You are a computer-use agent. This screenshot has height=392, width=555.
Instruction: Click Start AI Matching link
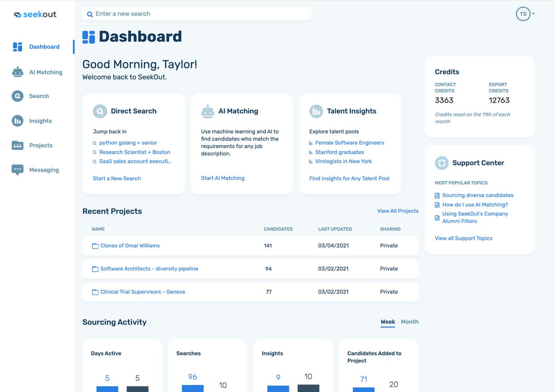pyautogui.click(x=223, y=178)
